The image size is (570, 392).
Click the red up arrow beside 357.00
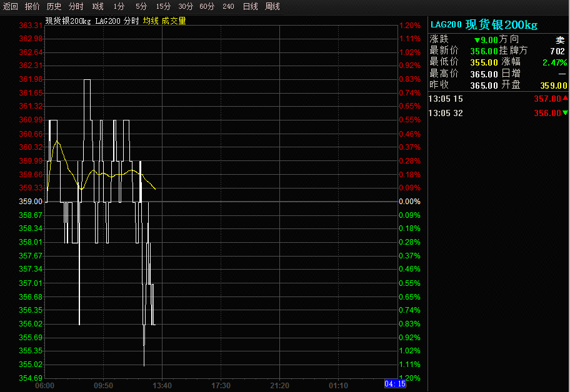coord(565,98)
